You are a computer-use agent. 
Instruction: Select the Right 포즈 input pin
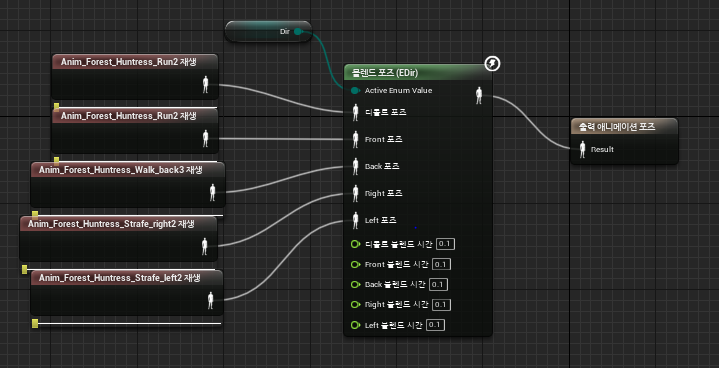(x=355, y=193)
